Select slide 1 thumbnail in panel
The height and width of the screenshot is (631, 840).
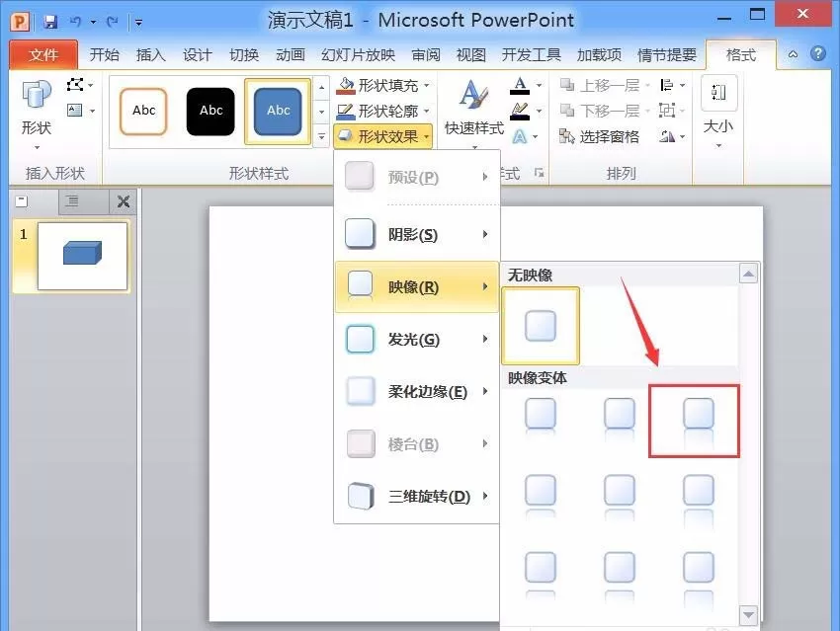pos(82,256)
